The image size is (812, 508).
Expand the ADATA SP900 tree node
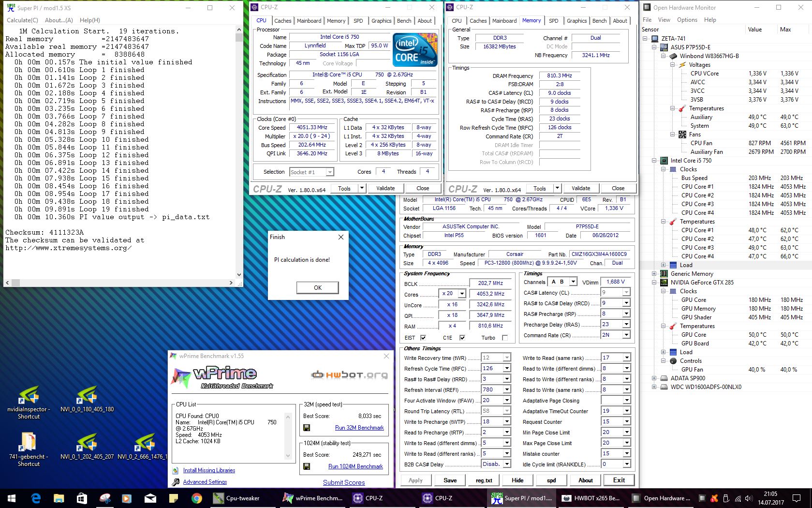[654, 378]
